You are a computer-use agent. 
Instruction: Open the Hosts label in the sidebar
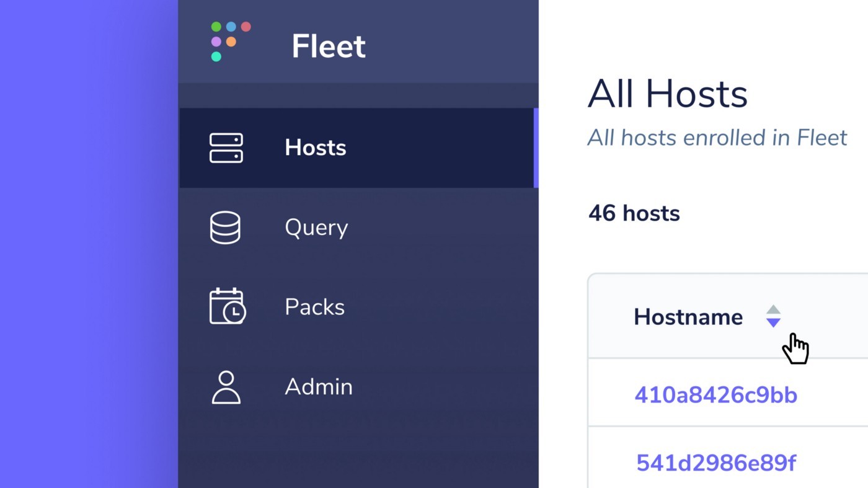(316, 148)
